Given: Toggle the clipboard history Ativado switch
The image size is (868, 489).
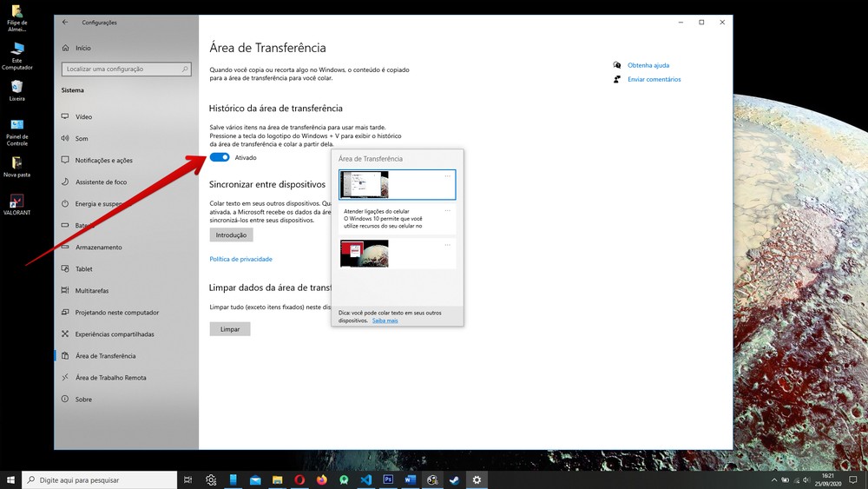Looking at the screenshot, I should tap(220, 157).
